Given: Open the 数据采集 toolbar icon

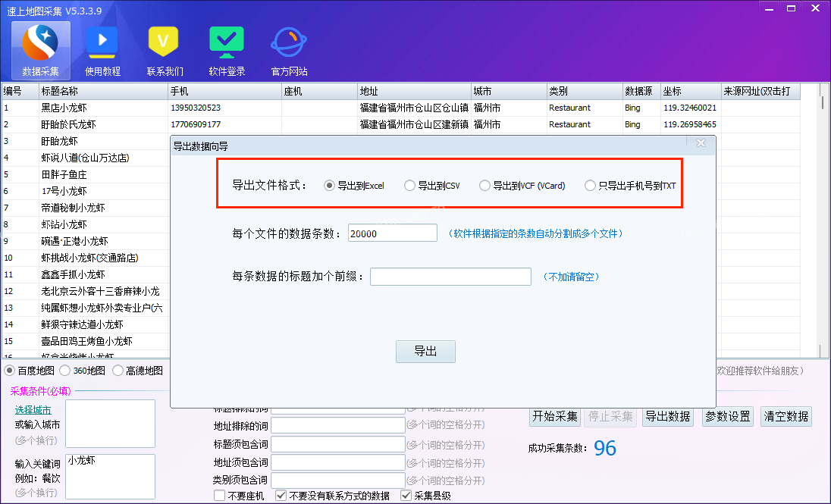Looking at the screenshot, I should point(41,51).
